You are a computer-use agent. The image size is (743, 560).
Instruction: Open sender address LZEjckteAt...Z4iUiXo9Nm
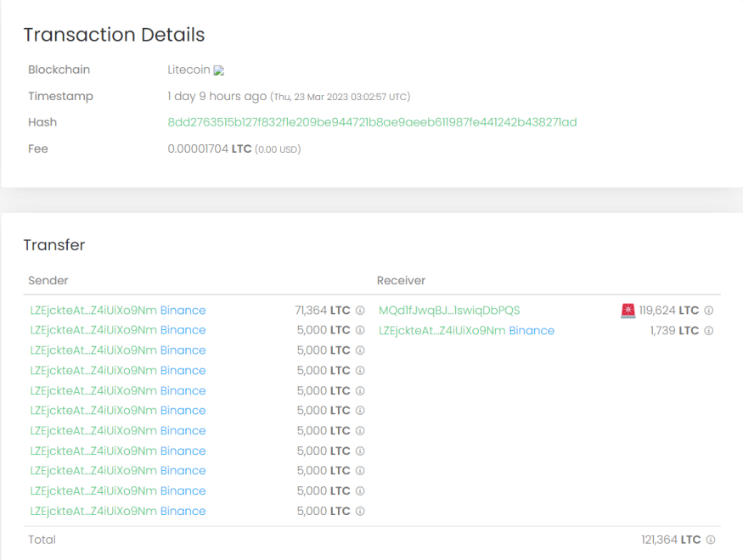click(89, 310)
